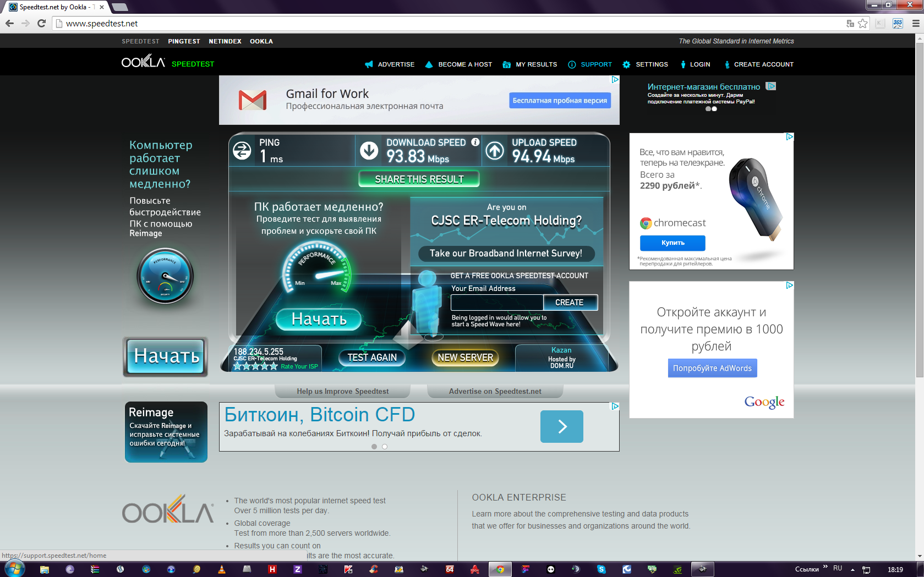Click the ping arrows icon
The image size is (924, 577).
242,150
